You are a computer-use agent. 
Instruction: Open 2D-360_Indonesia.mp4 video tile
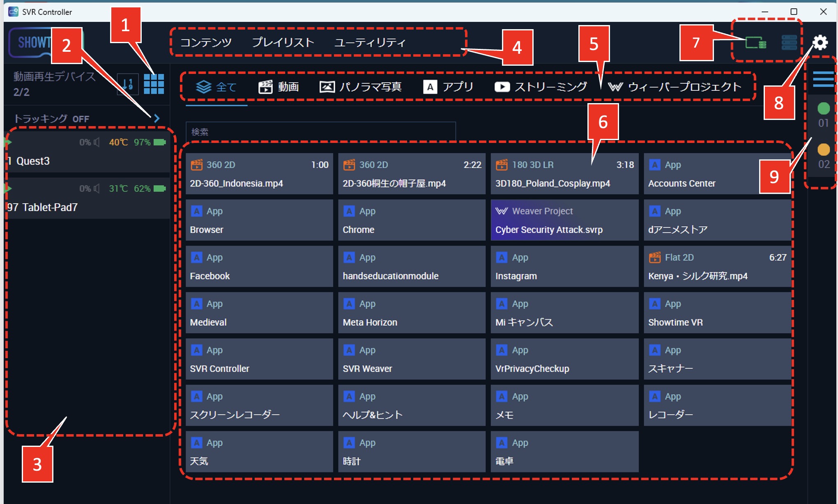[259, 174]
